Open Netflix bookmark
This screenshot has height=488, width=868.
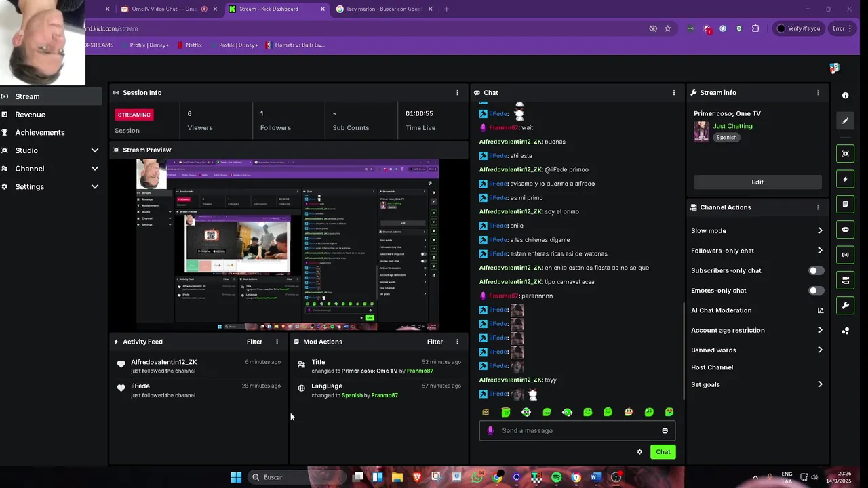pyautogui.click(x=189, y=45)
